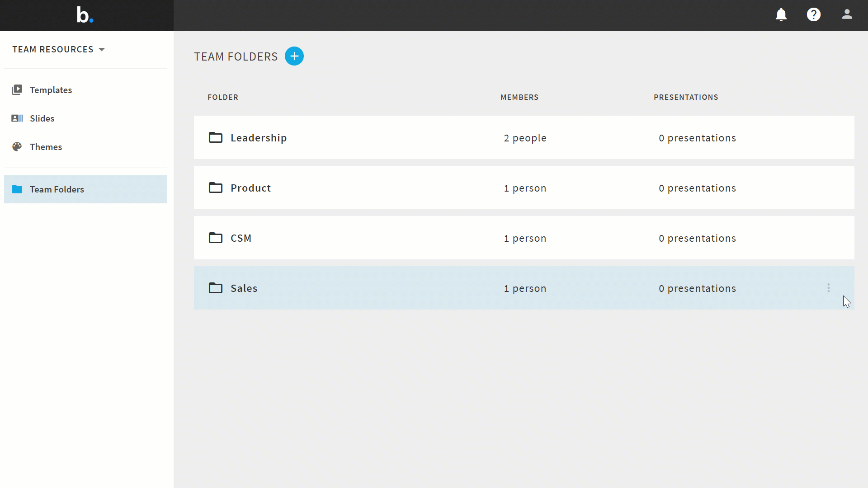Image resolution: width=868 pixels, height=488 pixels.
Task: Click '0 presentations' in the CSM row
Action: (697, 238)
